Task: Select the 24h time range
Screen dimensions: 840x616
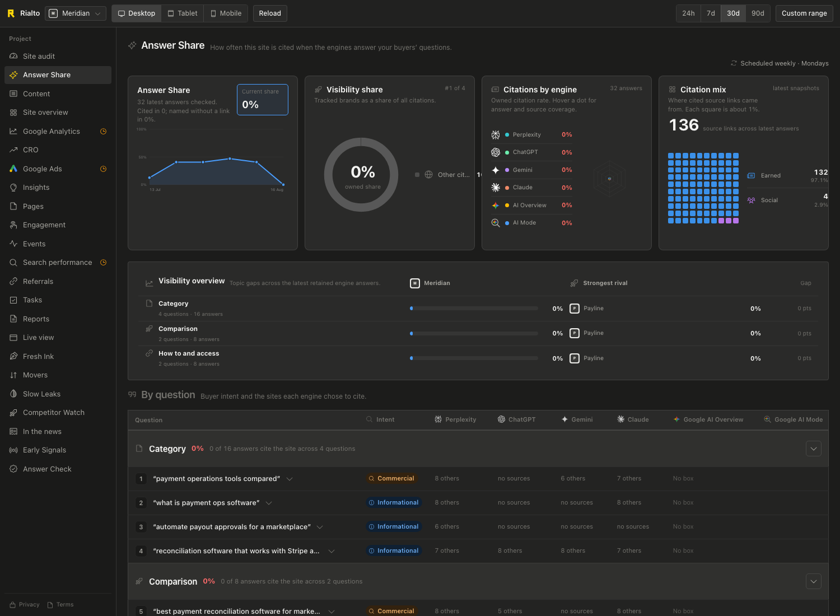Action: click(x=688, y=13)
